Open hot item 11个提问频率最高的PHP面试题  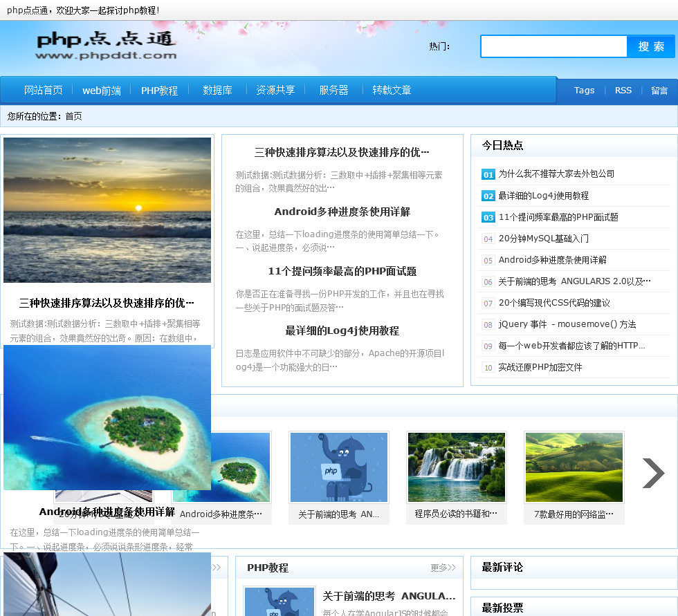click(x=558, y=217)
